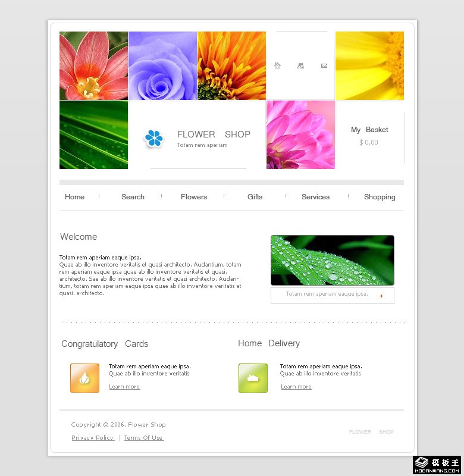This screenshot has width=464, height=476.
Task: Click the home icon in the header
Action: [x=277, y=65]
